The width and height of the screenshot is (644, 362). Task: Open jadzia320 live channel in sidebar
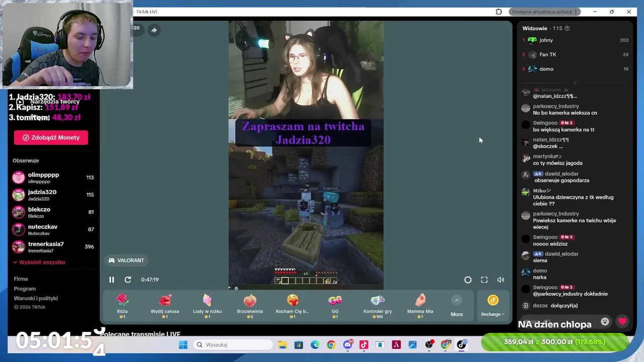coord(53,195)
